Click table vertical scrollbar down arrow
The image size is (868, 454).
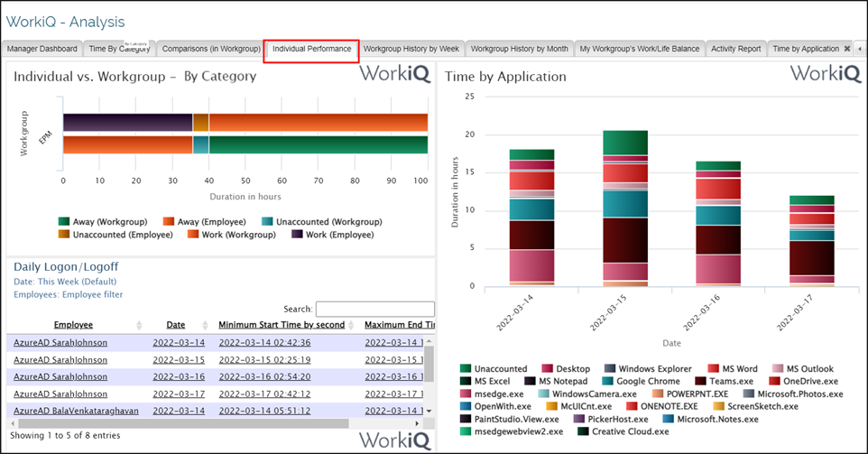point(429,411)
